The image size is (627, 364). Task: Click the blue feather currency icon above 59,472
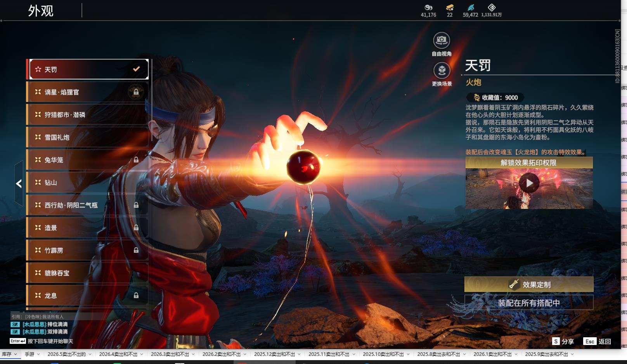[471, 7]
